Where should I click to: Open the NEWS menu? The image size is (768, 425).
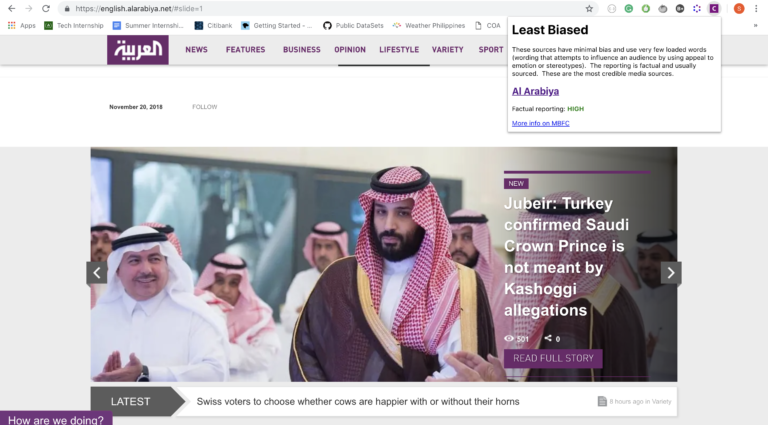click(196, 49)
